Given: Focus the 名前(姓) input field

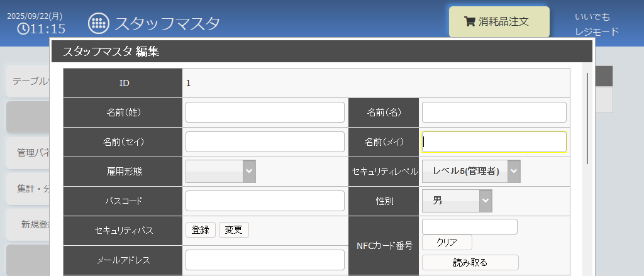Looking at the screenshot, I should 265,113.
